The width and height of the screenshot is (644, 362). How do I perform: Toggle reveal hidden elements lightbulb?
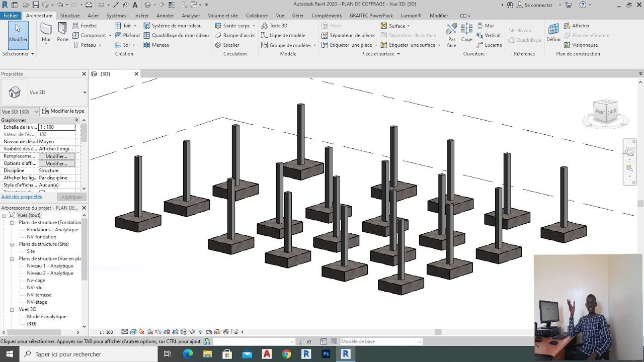pos(200,332)
